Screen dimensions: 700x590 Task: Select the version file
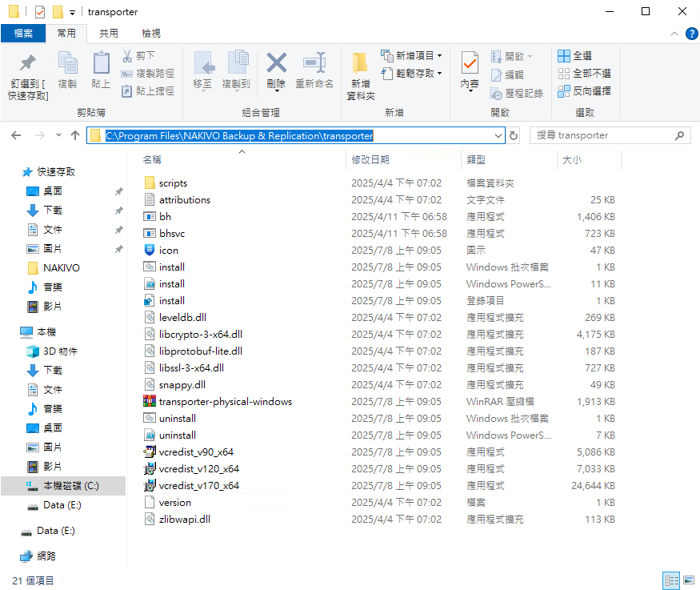174,503
